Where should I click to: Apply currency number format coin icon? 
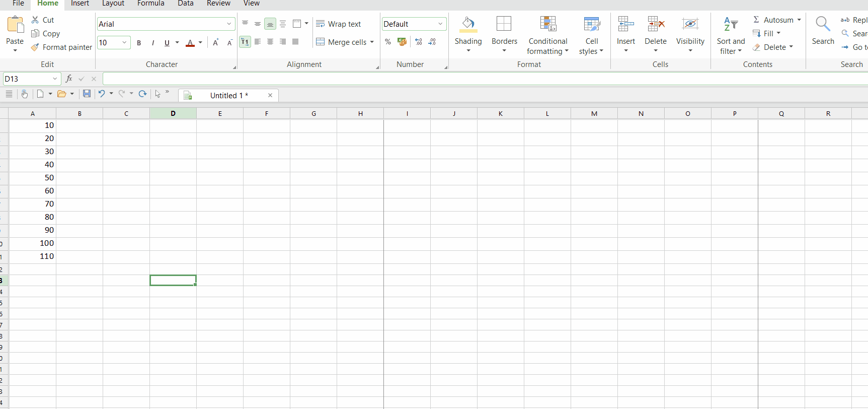pos(402,42)
